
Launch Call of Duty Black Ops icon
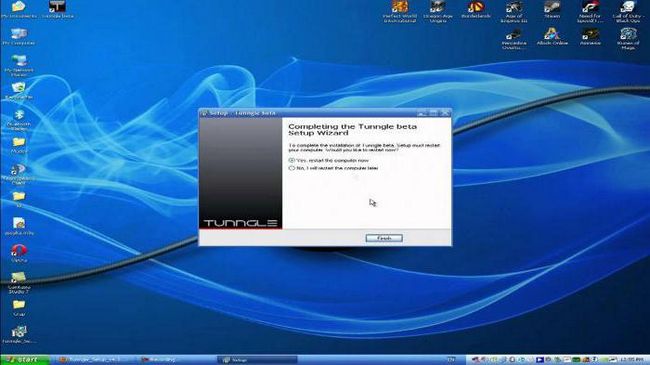628,12
